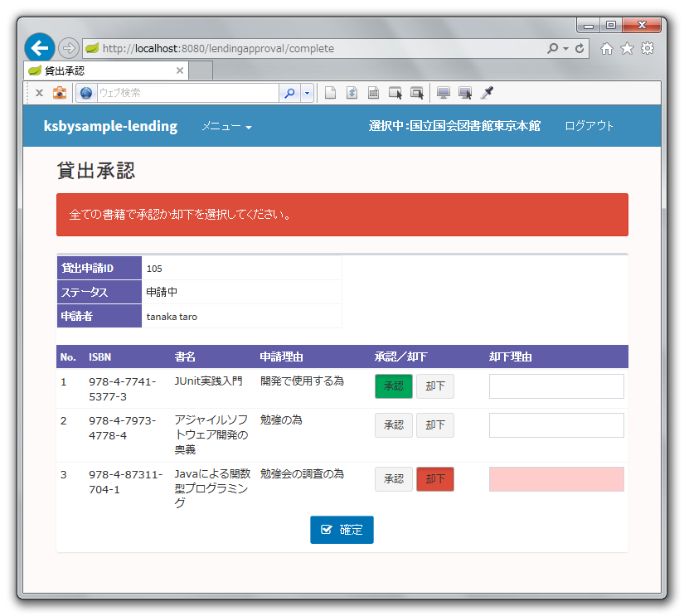Click 承認 button for アジャイルソフトウェア開発の奥義
The width and height of the screenshot is (684, 616).
[x=394, y=425]
